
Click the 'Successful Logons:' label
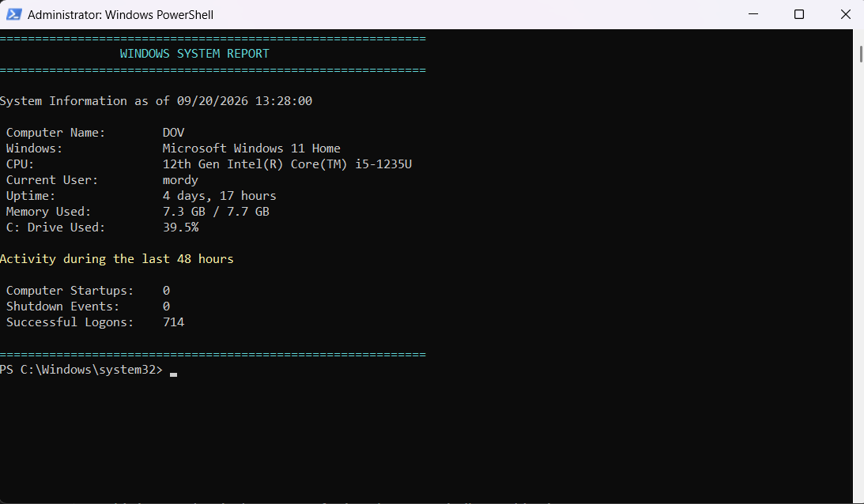[70, 322]
